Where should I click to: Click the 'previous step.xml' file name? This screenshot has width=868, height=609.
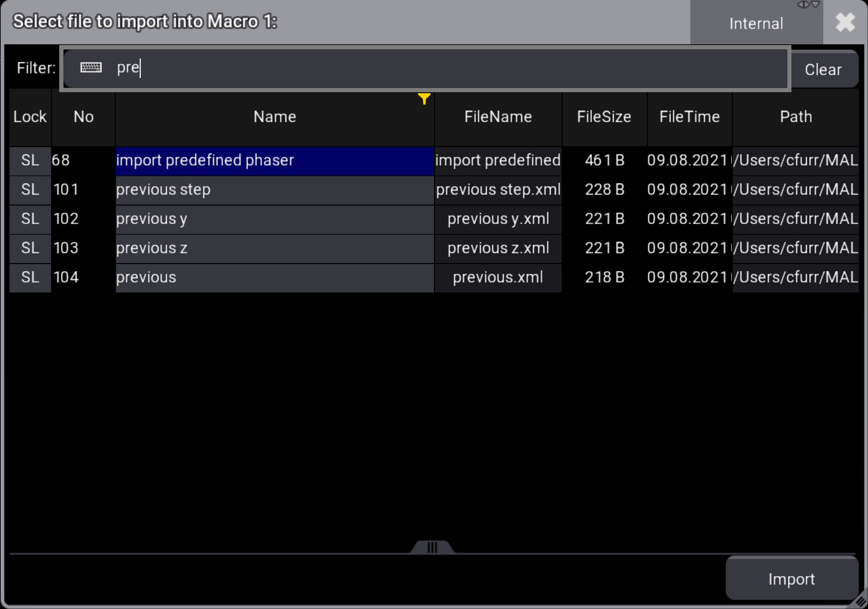point(498,190)
